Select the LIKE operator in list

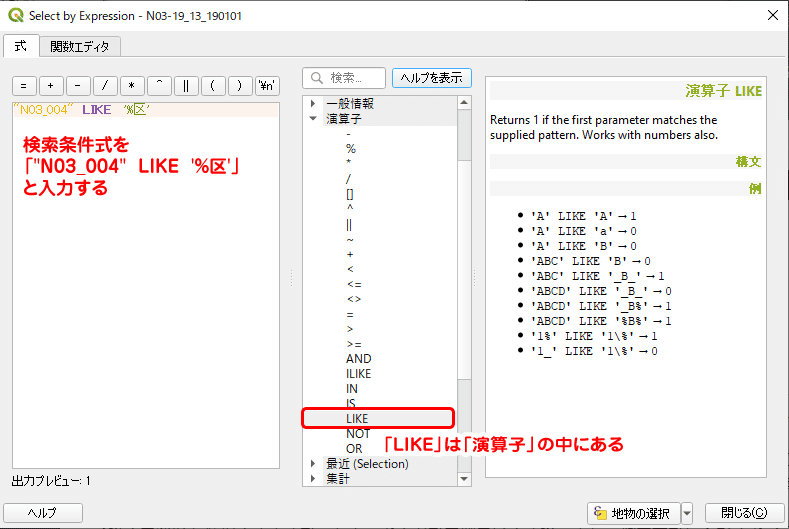[x=357, y=419]
